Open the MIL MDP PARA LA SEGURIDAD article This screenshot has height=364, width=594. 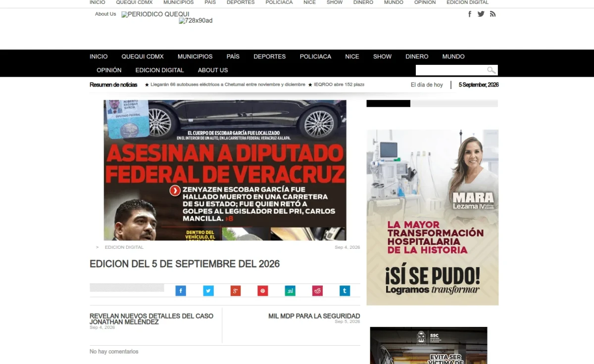coord(314,316)
